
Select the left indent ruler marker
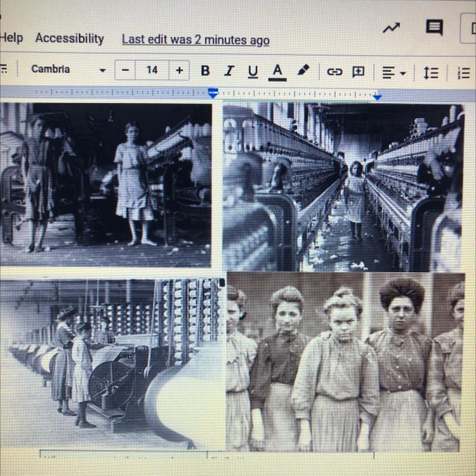point(213,93)
